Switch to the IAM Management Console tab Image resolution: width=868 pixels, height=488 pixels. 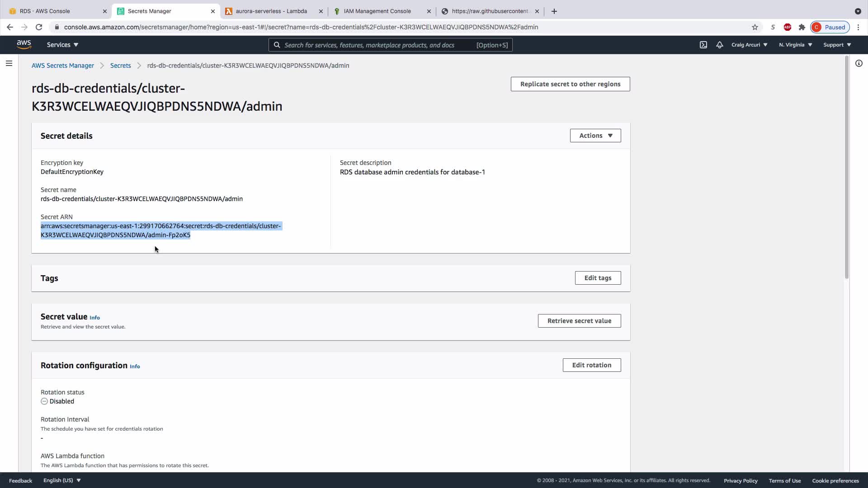coord(377,11)
